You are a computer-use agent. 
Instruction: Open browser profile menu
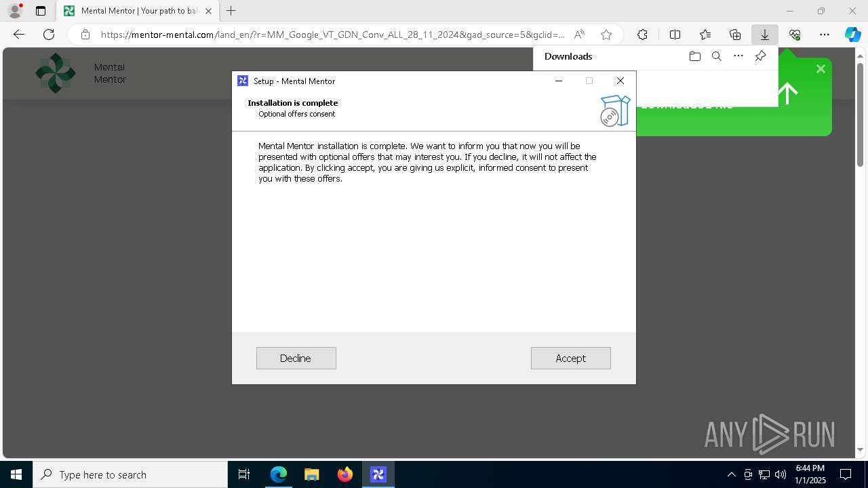15,10
